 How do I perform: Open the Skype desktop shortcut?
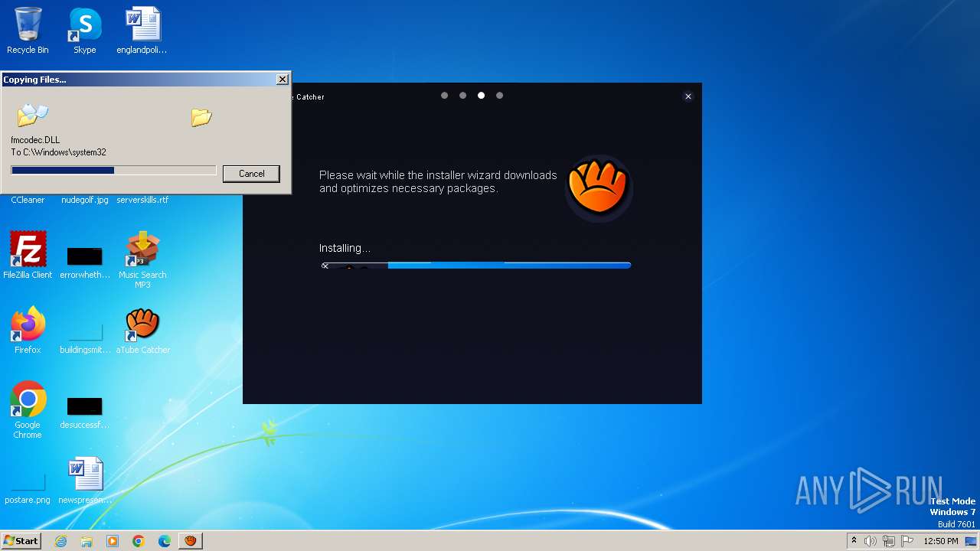[x=84, y=31]
